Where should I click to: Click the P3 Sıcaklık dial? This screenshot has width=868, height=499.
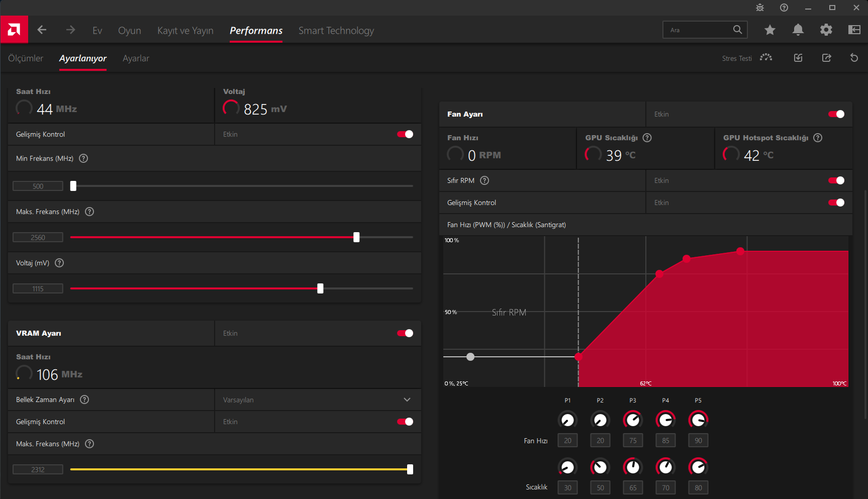click(x=633, y=467)
